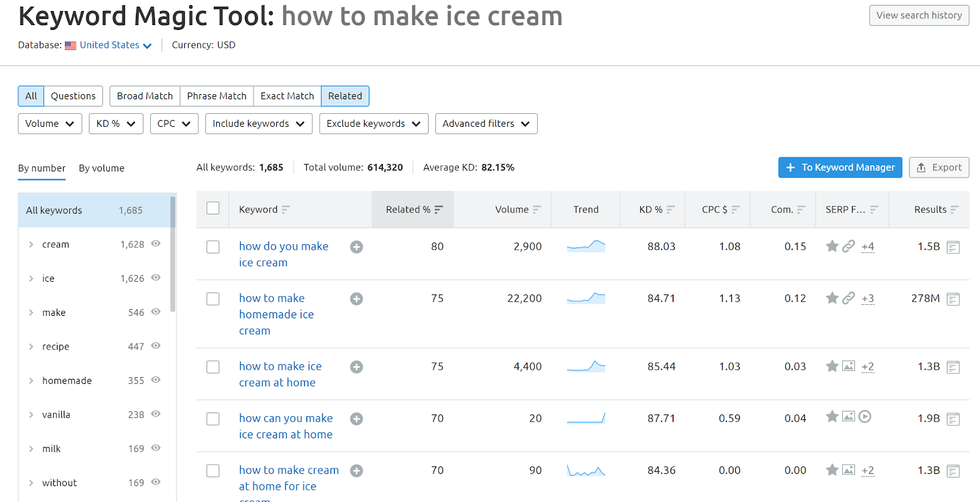Switch to Broad Match

click(145, 96)
